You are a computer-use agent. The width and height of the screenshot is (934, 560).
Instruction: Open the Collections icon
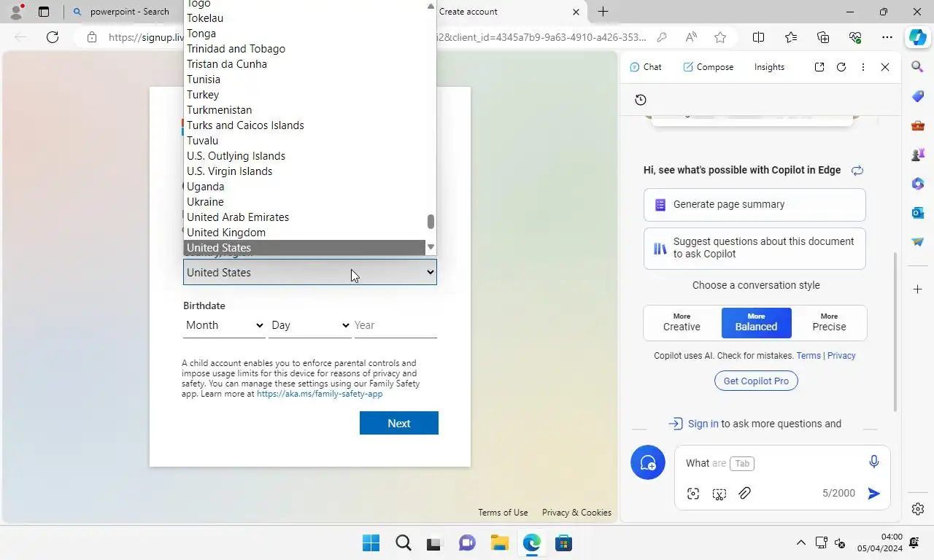pos(823,37)
